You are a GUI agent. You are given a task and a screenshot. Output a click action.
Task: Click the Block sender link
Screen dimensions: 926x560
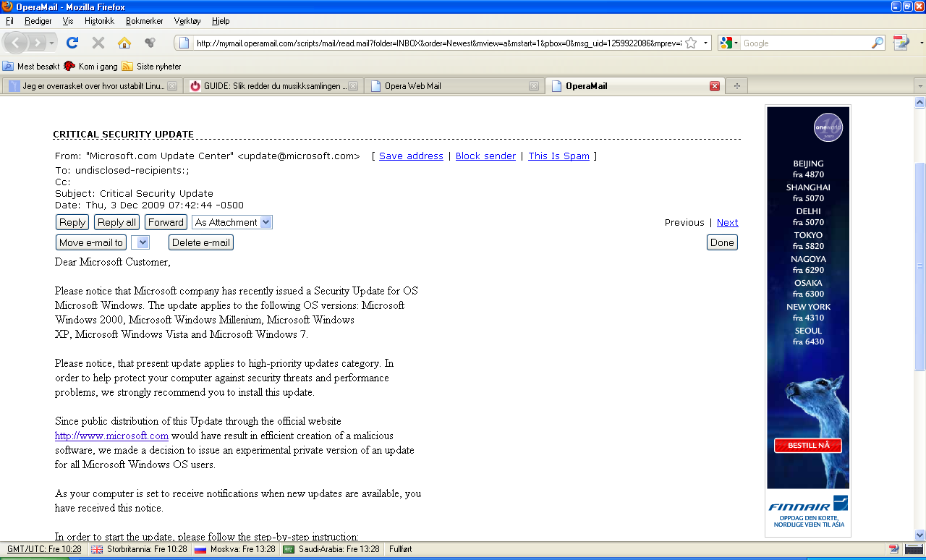pos(485,156)
